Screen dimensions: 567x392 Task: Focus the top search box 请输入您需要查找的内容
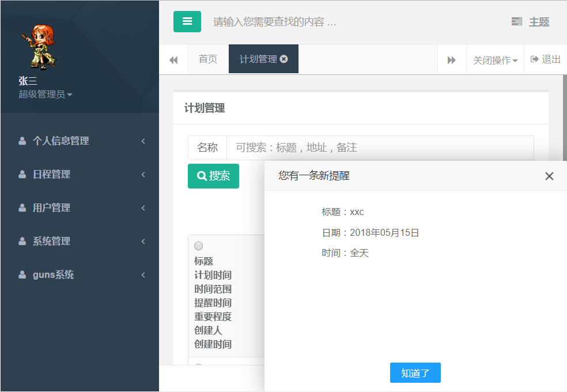pyautogui.click(x=275, y=22)
